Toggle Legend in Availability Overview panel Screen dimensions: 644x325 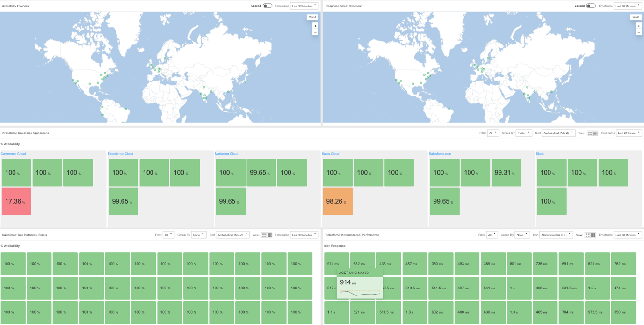click(x=267, y=6)
